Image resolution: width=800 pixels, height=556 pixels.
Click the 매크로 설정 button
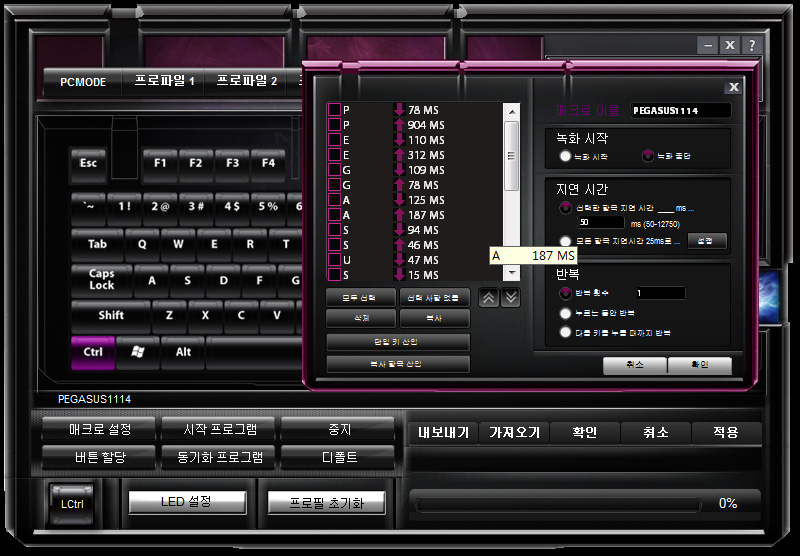click(99, 429)
